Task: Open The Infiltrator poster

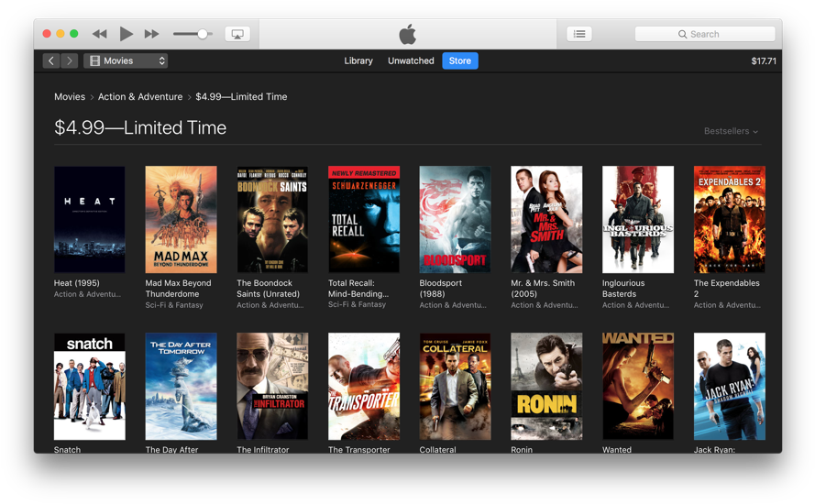Action: (272, 387)
